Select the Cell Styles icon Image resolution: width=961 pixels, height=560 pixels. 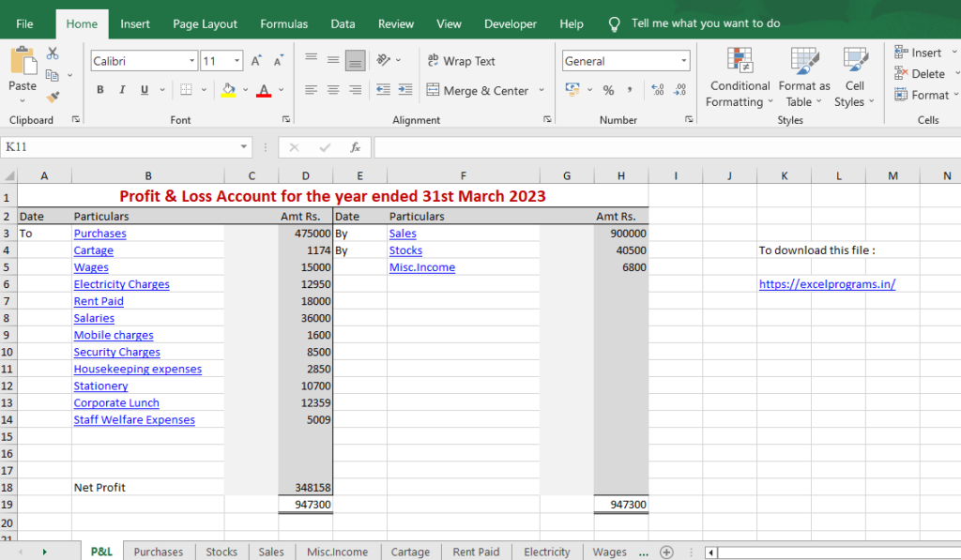[x=853, y=77]
